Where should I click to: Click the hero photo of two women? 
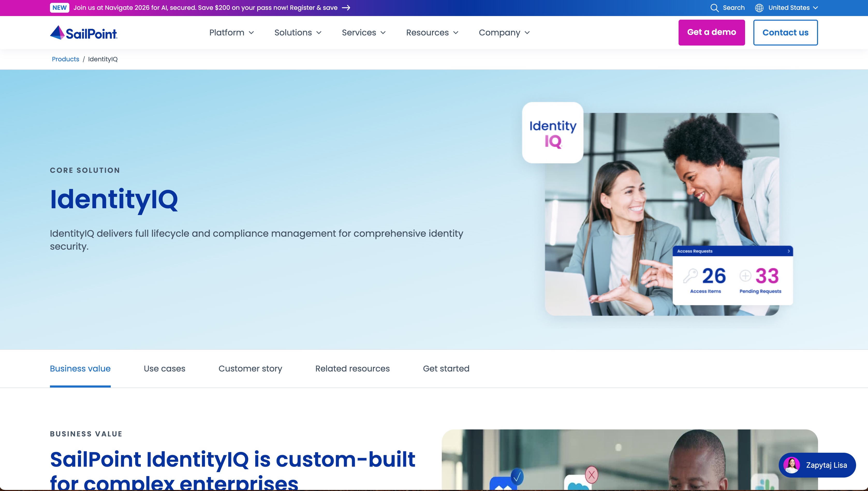(x=662, y=214)
